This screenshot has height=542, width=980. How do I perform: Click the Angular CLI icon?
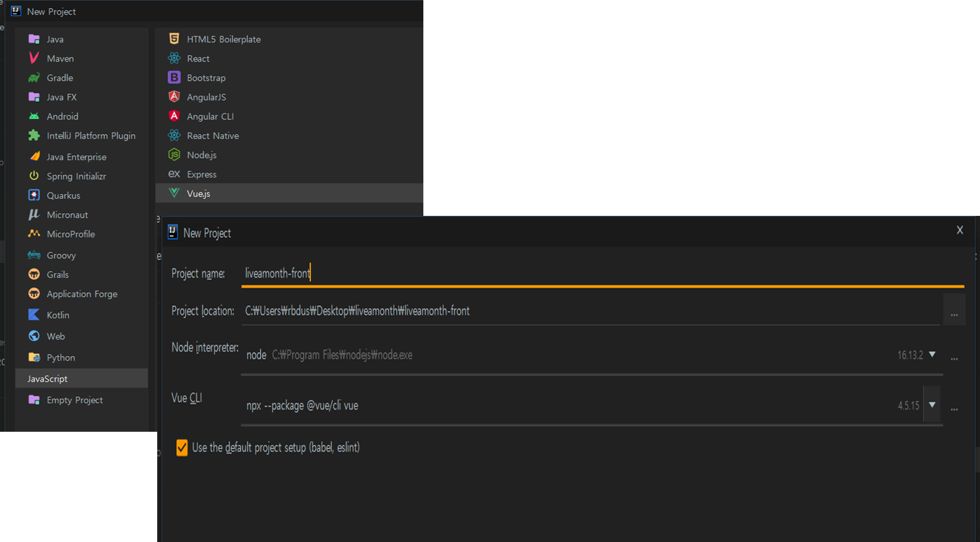click(174, 116)
